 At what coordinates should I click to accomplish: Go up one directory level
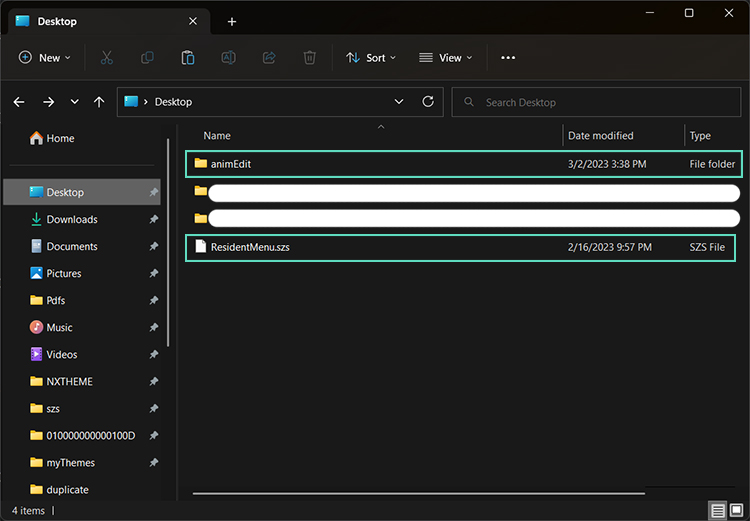coord(99,102)
